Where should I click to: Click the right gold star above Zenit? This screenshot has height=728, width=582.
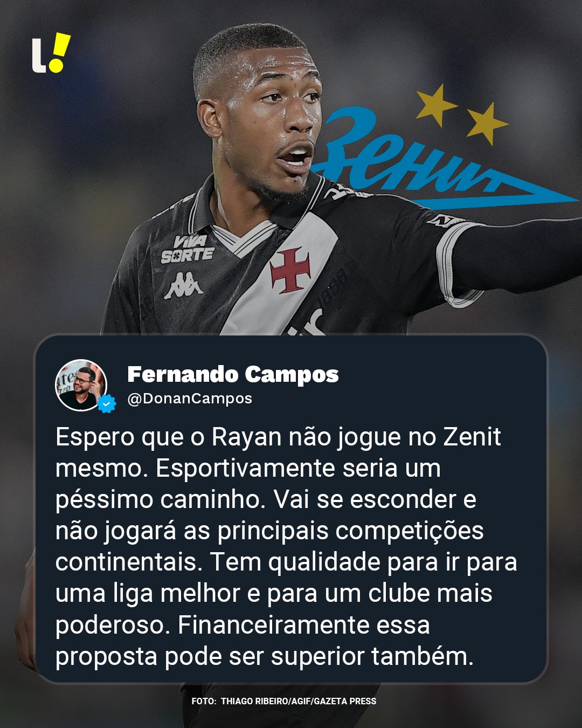(x=486, y=123)
